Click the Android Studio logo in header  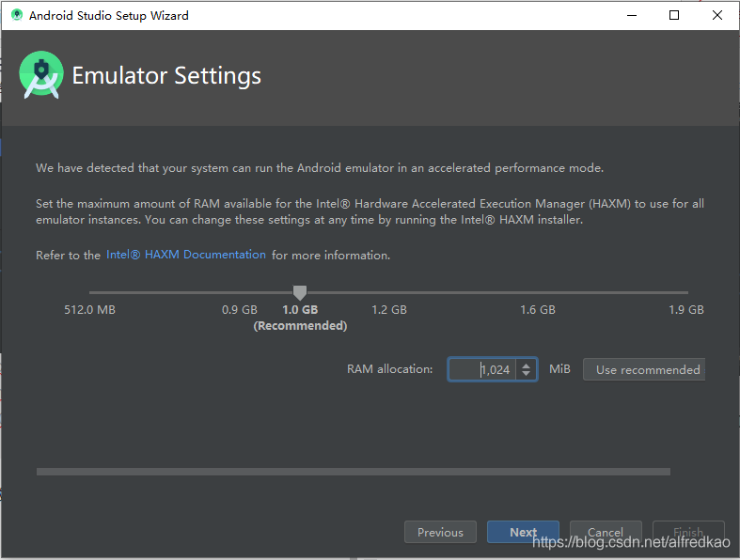click(41, 74)
